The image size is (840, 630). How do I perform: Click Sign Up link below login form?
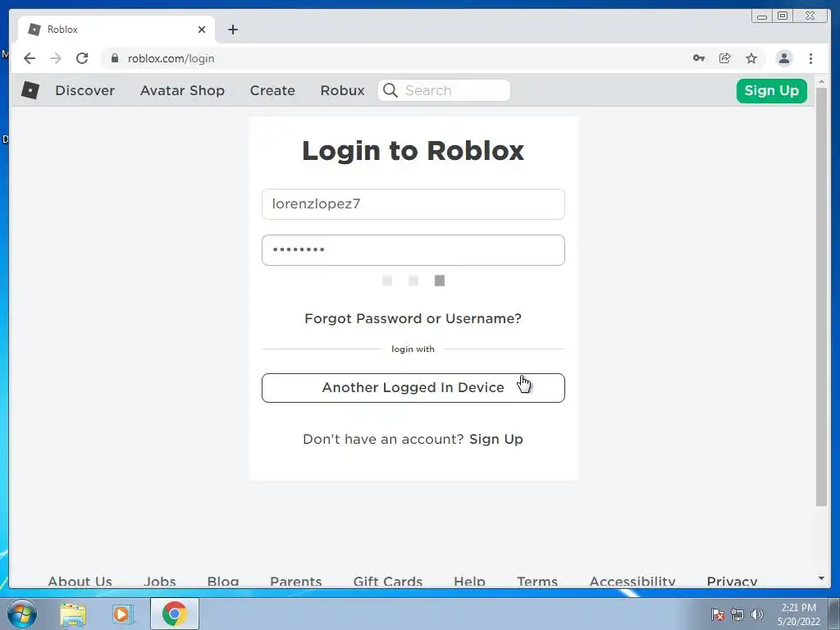pyautogui.click(x=496, y=439)
